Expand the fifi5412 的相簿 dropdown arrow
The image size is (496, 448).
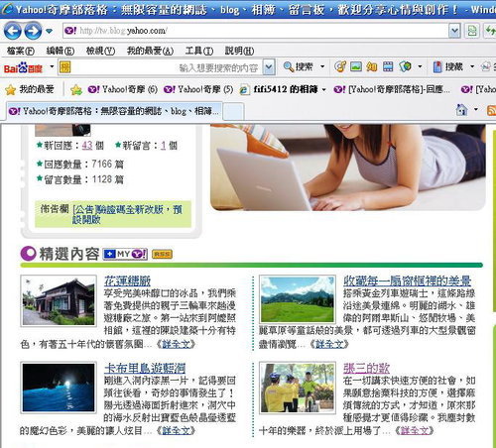(323, 90)
